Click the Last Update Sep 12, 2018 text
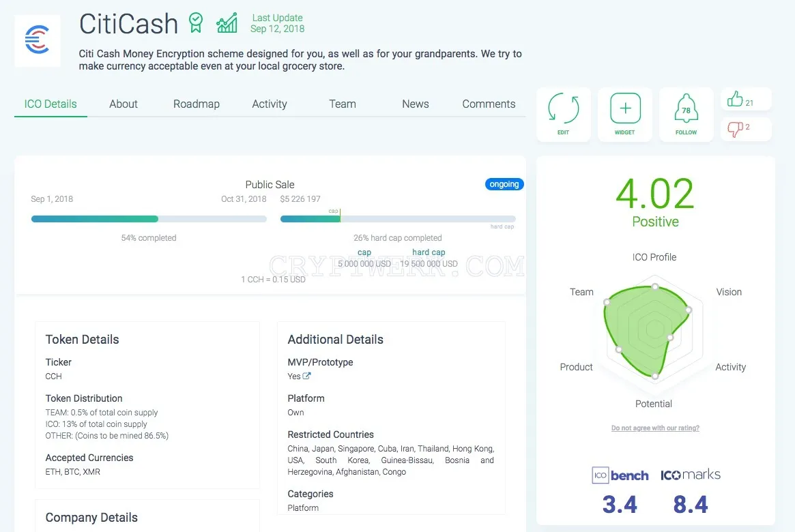 (277, 23)
